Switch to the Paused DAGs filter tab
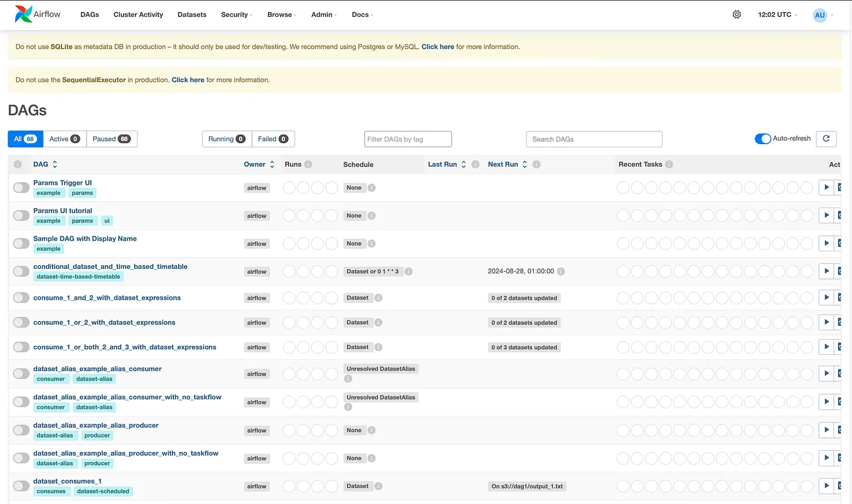The width and height of the screenshot is (852, 504). [x=112, y=139]
